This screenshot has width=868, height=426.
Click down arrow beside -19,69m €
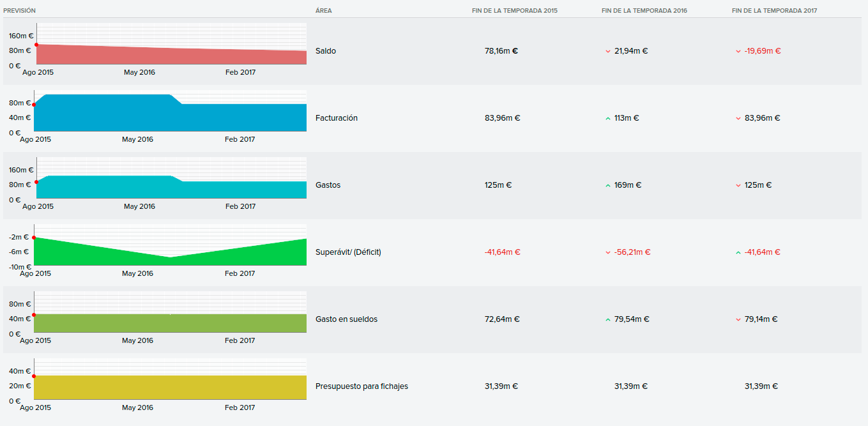[x=738, y=51]
